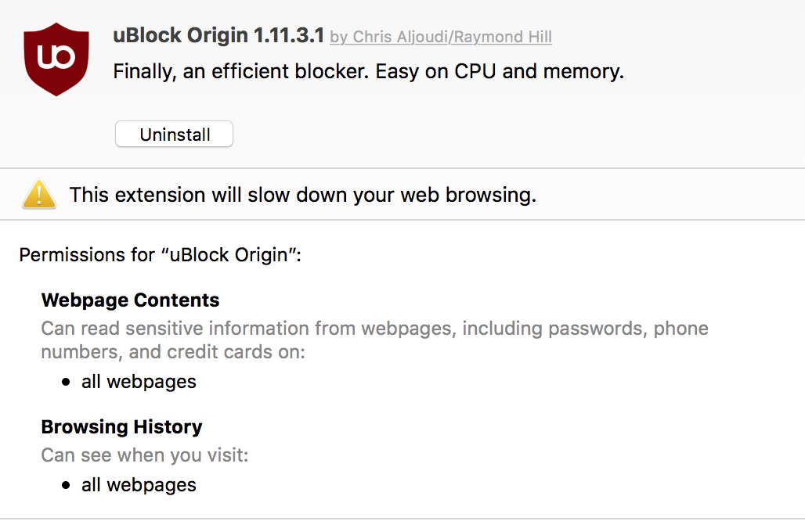Viewport: 805px width, 532px height.
Task: Click the uBlock Origin red shield icon
Action: 56,59
